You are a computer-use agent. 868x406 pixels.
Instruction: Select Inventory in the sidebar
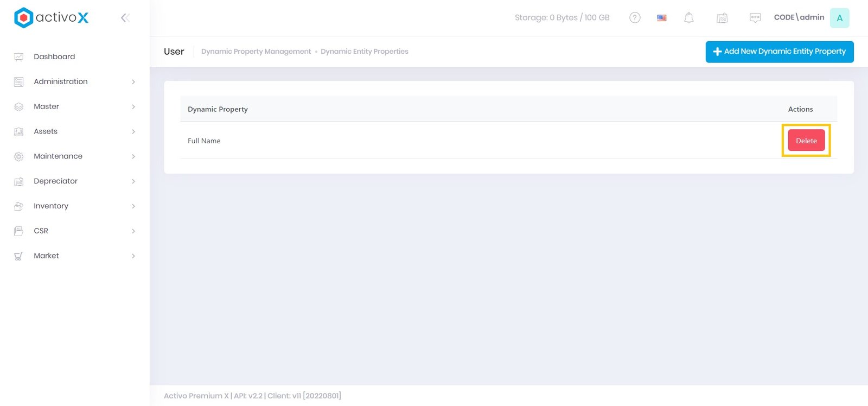coord(51,206)
